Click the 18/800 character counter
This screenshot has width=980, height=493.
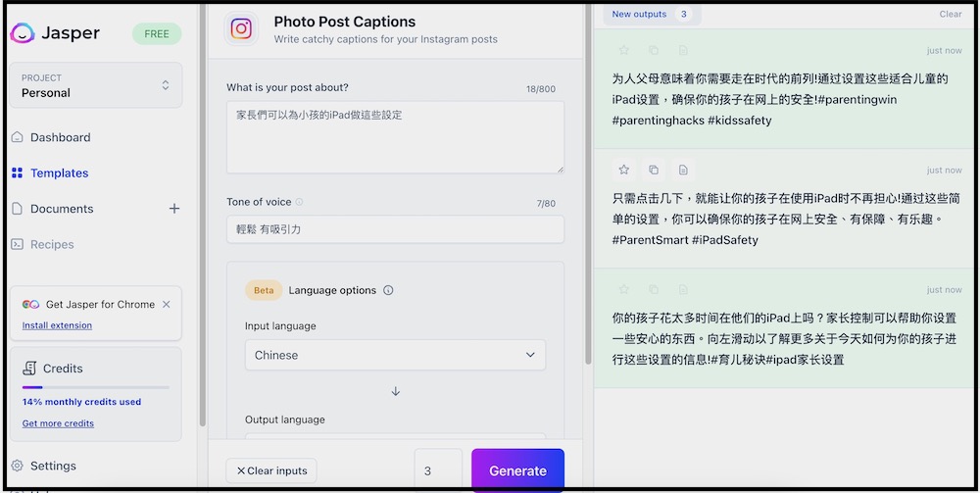pyautogui.click(x=541, y=89)
